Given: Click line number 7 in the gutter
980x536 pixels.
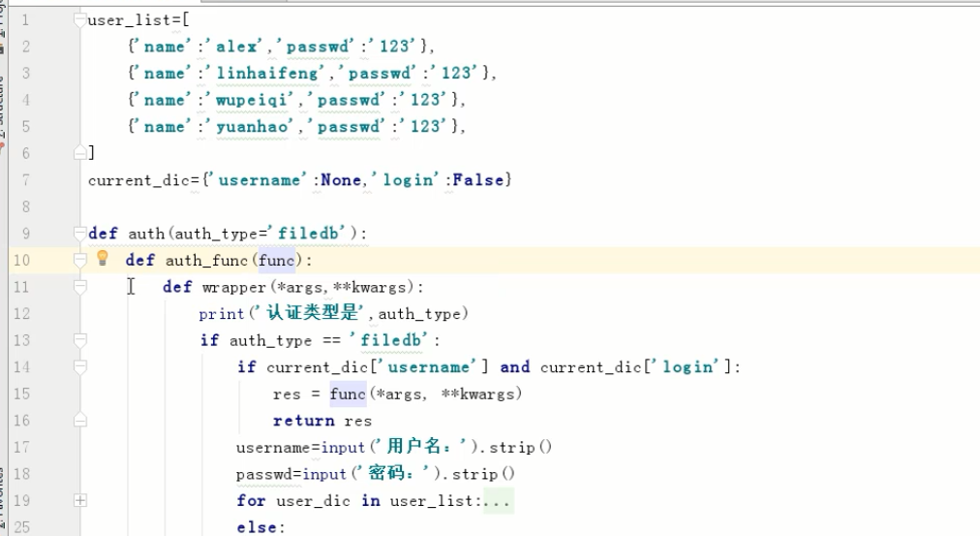Looking at the screenshot, I should 25,180.
